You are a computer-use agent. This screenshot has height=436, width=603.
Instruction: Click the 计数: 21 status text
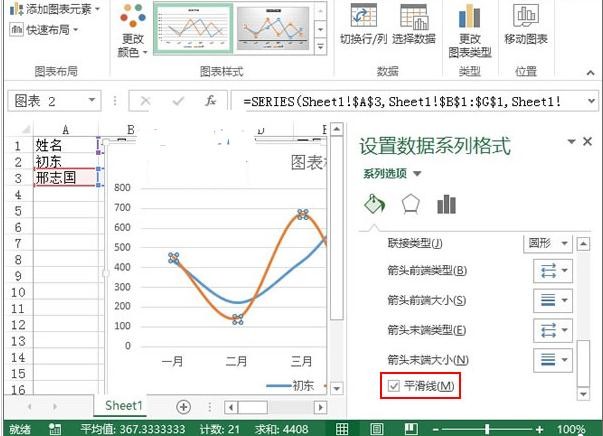pos(220,429)
